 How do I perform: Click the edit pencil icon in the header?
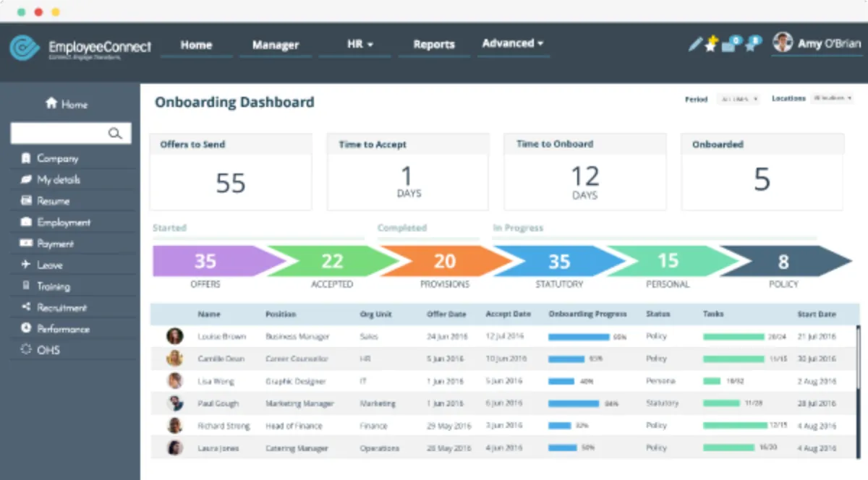coord(694,43)
